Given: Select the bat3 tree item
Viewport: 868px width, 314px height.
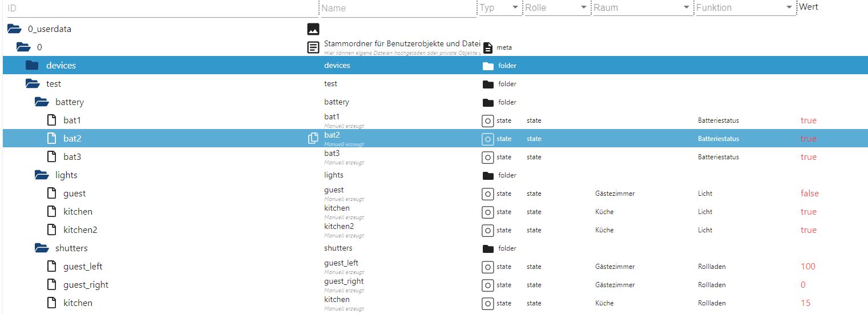Looking at the screenshot, I should [x=72, y=157].
